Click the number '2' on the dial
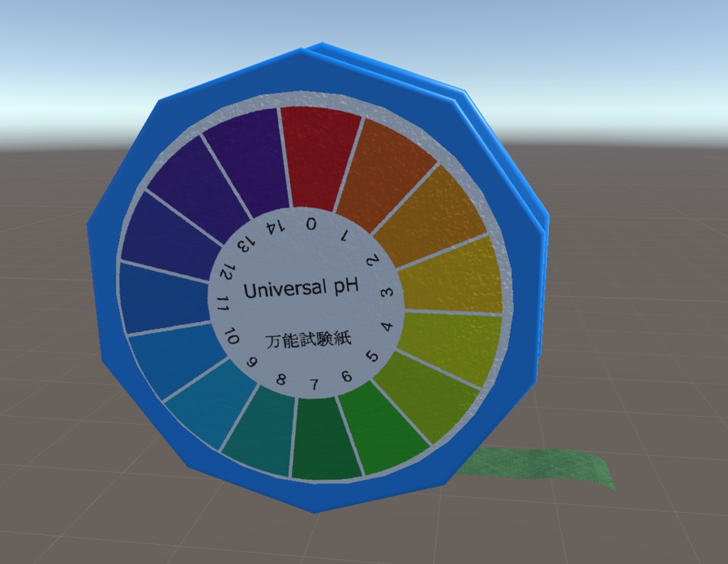 (x=373, y=261)
